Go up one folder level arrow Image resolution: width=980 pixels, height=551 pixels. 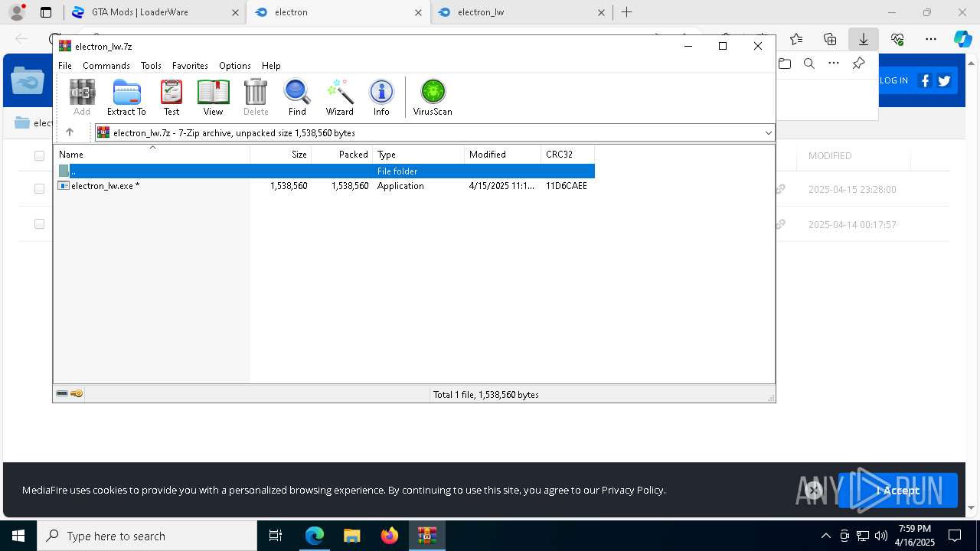pos(70,132)
